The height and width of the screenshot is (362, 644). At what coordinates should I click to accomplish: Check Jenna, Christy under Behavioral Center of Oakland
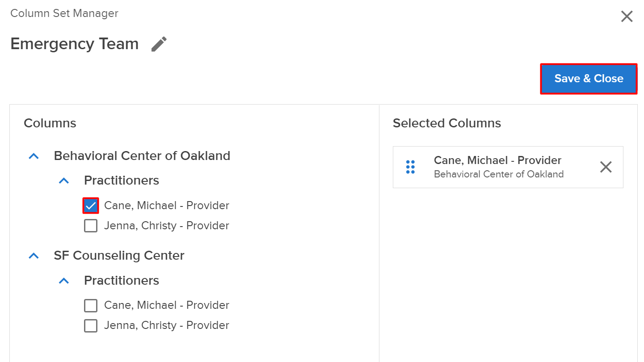pyautogui.click(x=91, y=226)
